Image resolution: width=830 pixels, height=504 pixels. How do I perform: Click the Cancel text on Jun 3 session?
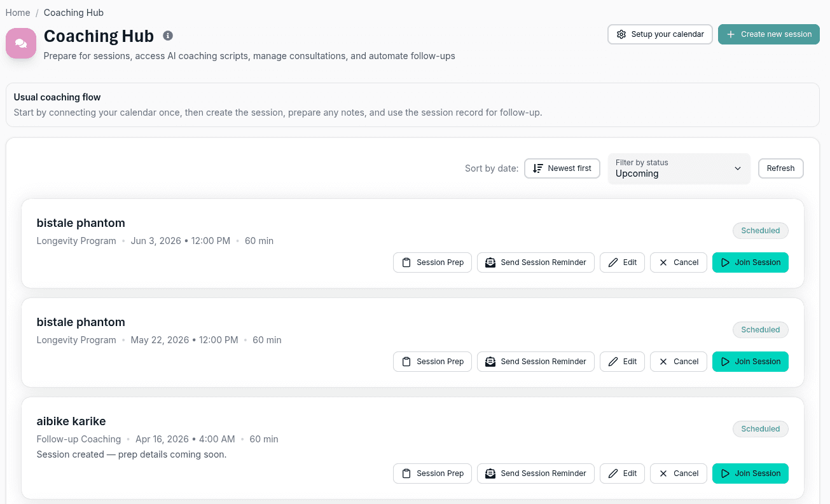686,262
